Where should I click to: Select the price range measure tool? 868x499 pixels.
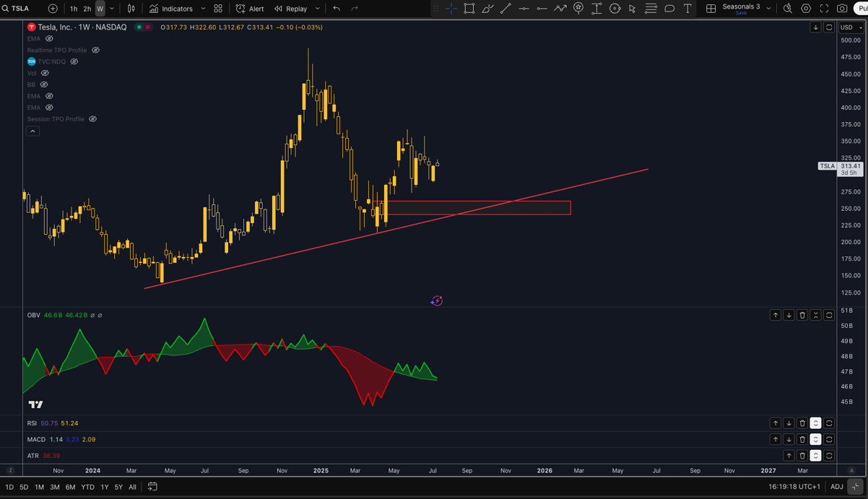pyautogui.click(x=596, y=9)
